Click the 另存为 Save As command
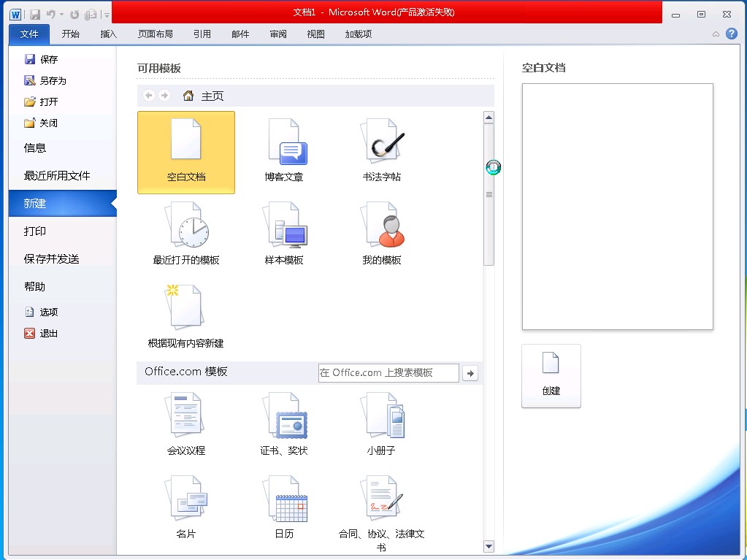This screenshot has width=747, height=560. tap(52, 81)
